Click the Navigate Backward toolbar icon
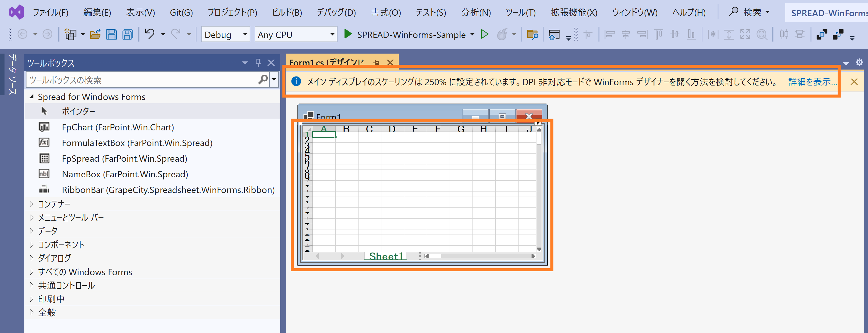Viewport: 868px width, 333px height. 22,34
